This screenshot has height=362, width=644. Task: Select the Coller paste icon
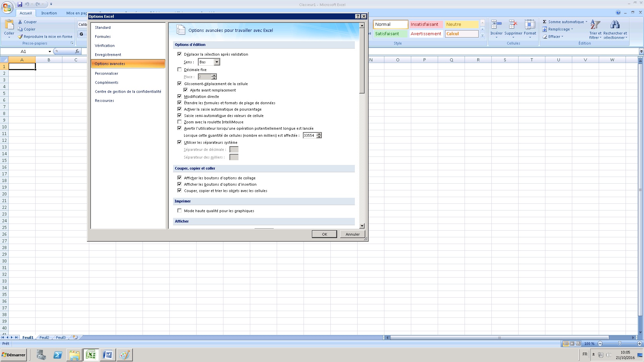[x=9, y=25]
